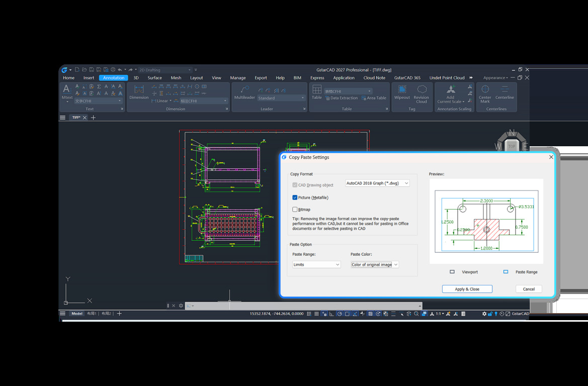Screen dimensions: 588x386
Task: Enable the Bitmap checkbox
Action: tap(295, 210)
